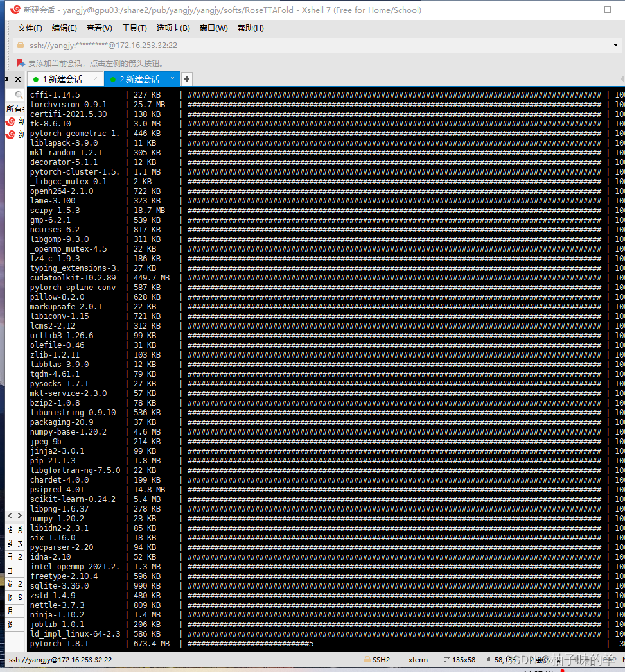Add a new session tab with plus button
Screen dimensions: 625x672
[x=186, y=80]
